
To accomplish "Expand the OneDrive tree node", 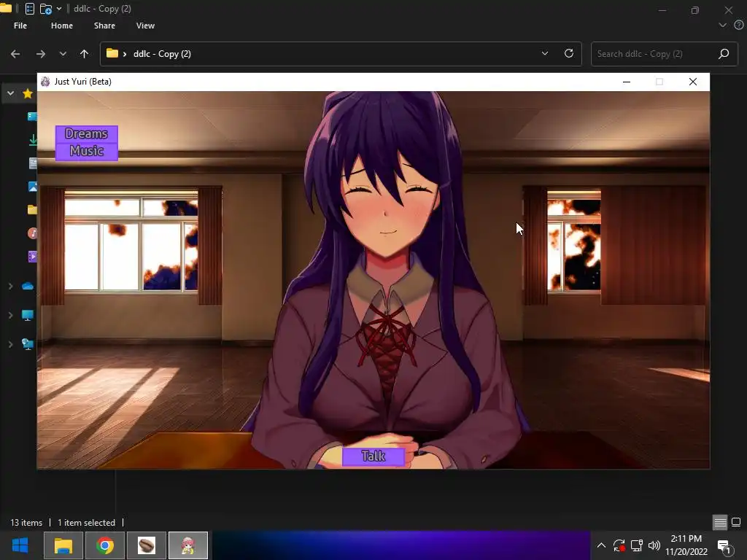I will click(10, 286).
